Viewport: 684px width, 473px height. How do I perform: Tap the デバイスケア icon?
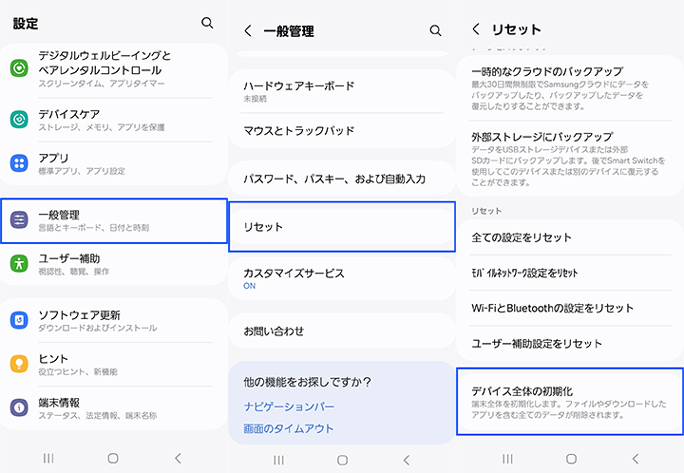pos(19,119)
